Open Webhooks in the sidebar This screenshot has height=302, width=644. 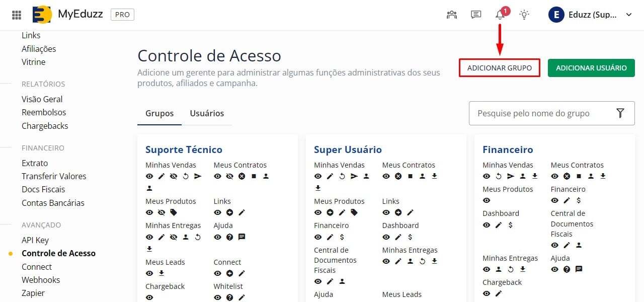(41, 280)
